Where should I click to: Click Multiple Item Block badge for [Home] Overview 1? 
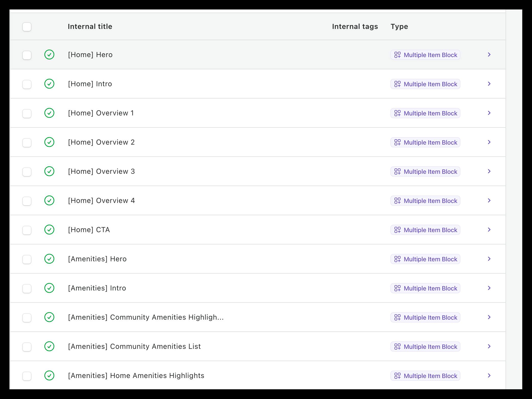[425, 113]
